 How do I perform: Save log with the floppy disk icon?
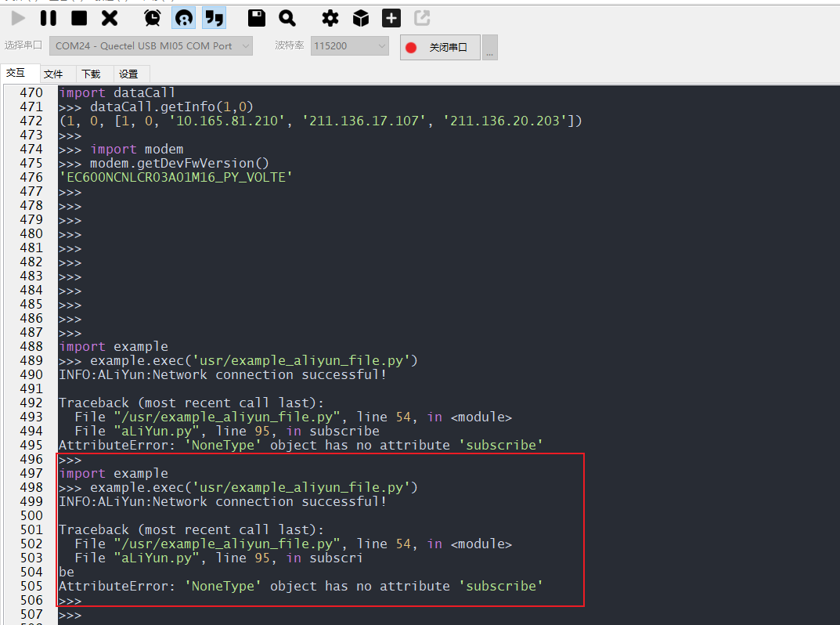(257, 18)
